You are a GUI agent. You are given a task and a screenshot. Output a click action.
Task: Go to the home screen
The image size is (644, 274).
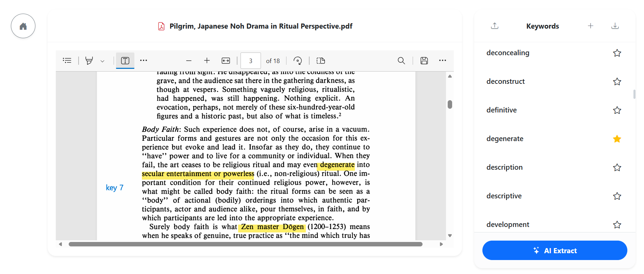[x=23, y=26]
